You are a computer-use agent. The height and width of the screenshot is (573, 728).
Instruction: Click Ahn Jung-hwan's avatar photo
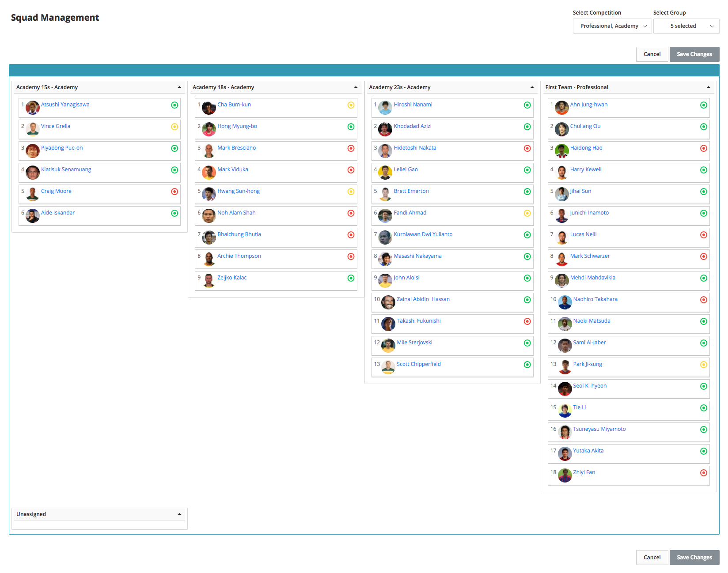pos(562,108)
